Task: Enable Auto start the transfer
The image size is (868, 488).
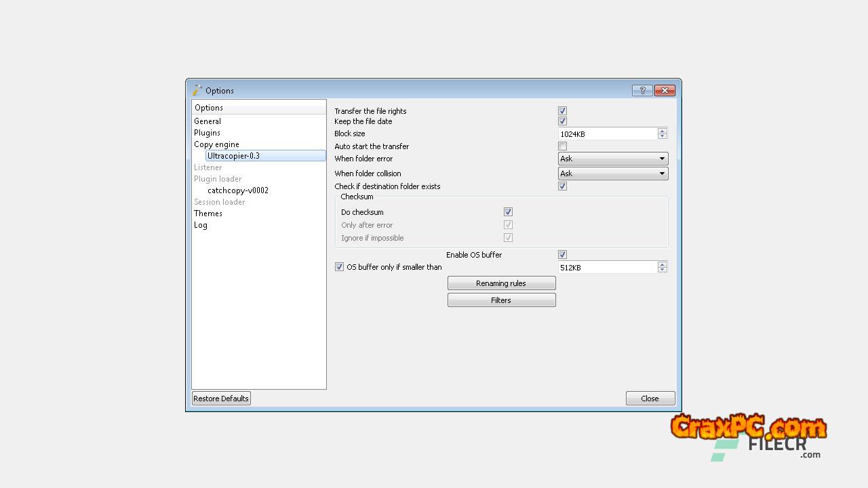Action: [562, 146]
